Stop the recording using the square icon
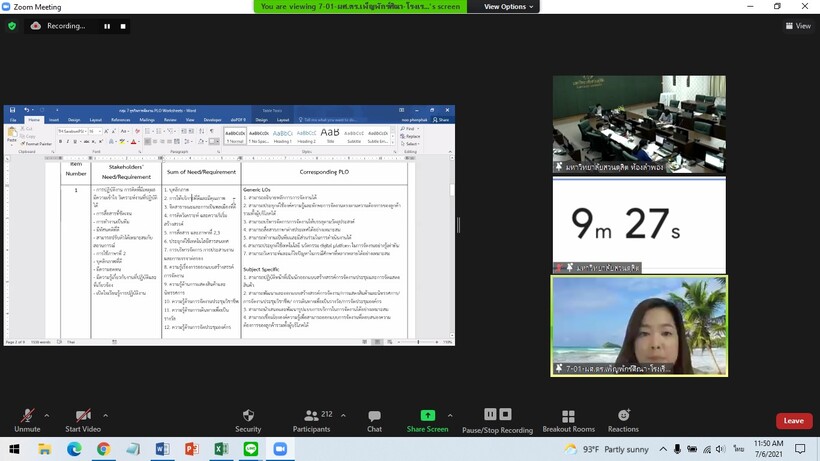820x461 pixels. click(123, 26)
